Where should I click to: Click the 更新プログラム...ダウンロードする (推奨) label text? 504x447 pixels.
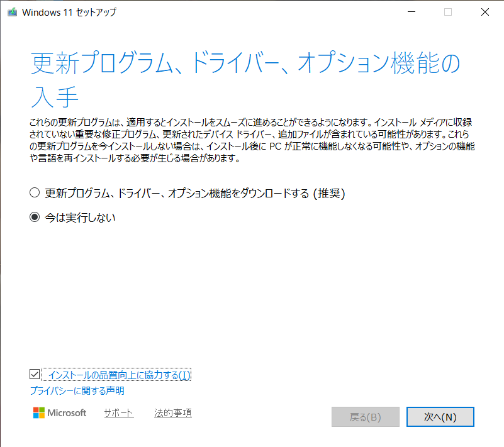tap(195, 193)
